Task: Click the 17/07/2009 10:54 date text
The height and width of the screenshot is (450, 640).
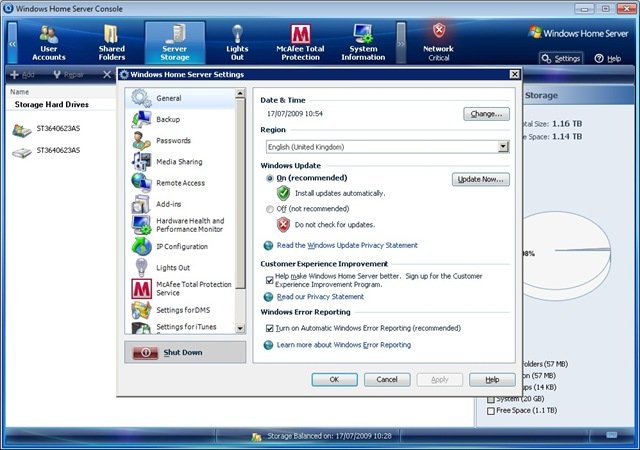Action: (x=295, y=114)
